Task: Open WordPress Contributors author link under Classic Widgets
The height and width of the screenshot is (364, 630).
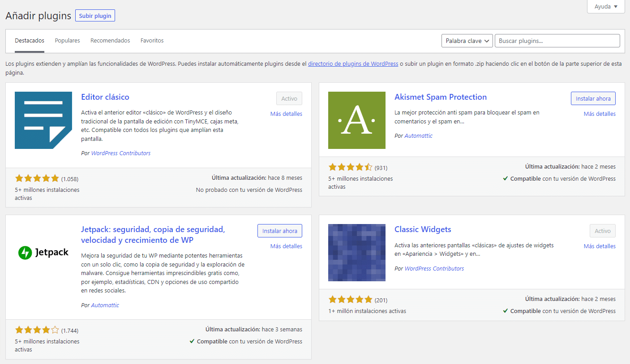Action: click(434, 269)
